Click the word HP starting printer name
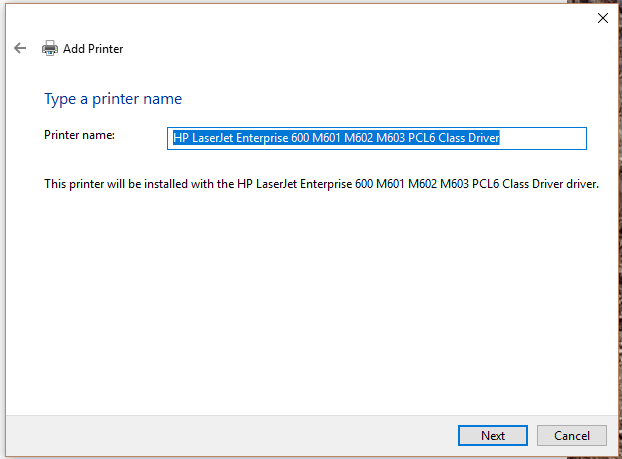622x459 pixels. point(180,138)
